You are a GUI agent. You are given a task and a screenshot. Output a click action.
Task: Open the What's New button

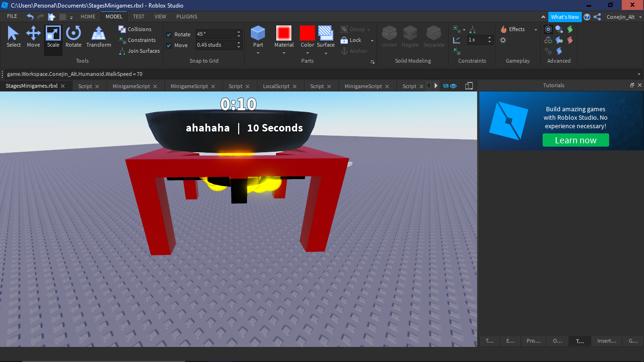point(565,17)
